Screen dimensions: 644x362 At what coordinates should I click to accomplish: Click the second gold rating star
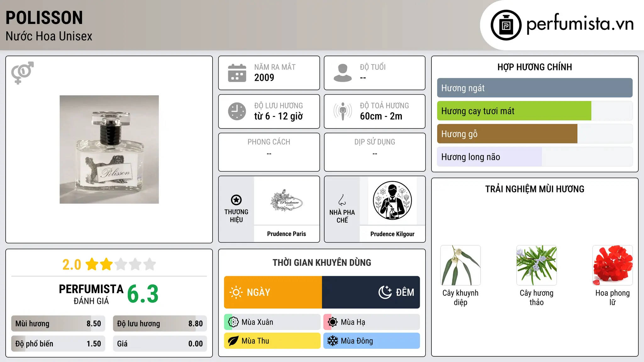tap(106, 264)
